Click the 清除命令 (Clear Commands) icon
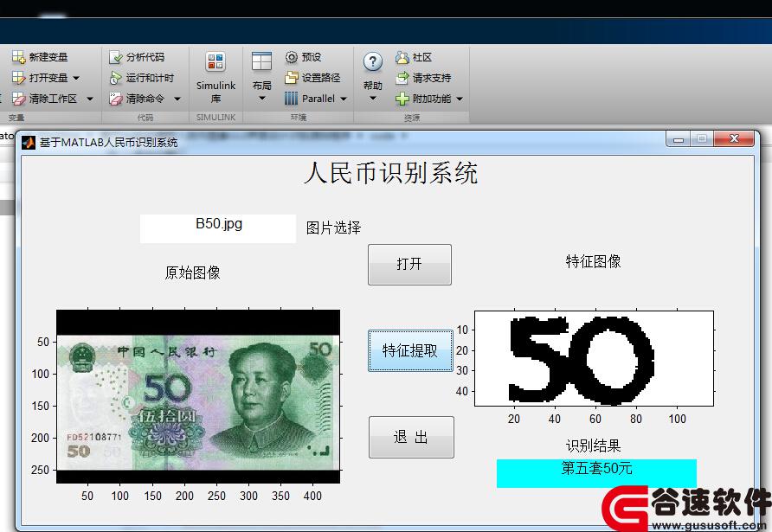This screenshot has width=772, height=532. [x=115, y=99]
